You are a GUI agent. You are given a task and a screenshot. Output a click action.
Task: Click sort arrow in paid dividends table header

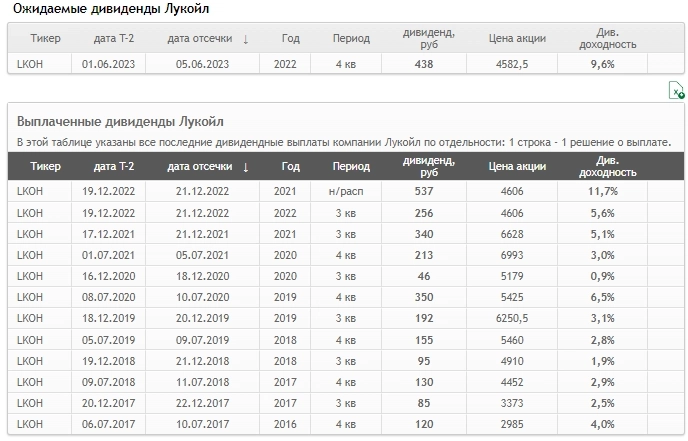(246, 167)
